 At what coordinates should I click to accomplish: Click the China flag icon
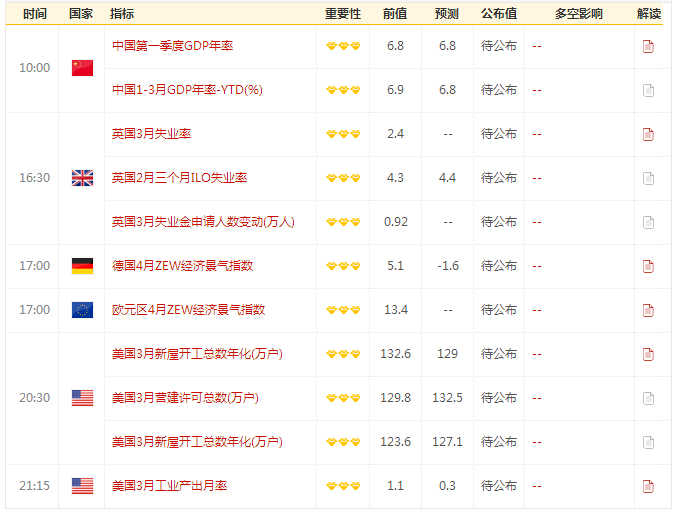82,68
